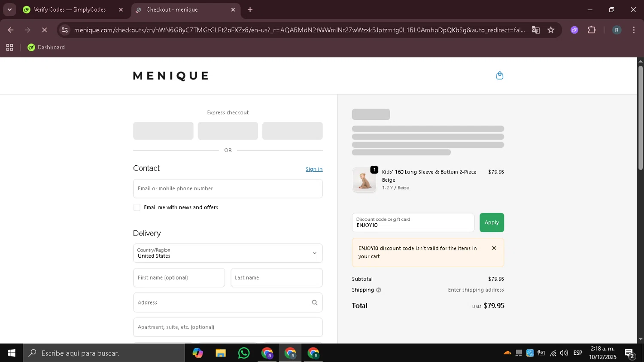The image size is (644, 362).
Task: Click the Enter shipping address text
Action: pos(476,290)
